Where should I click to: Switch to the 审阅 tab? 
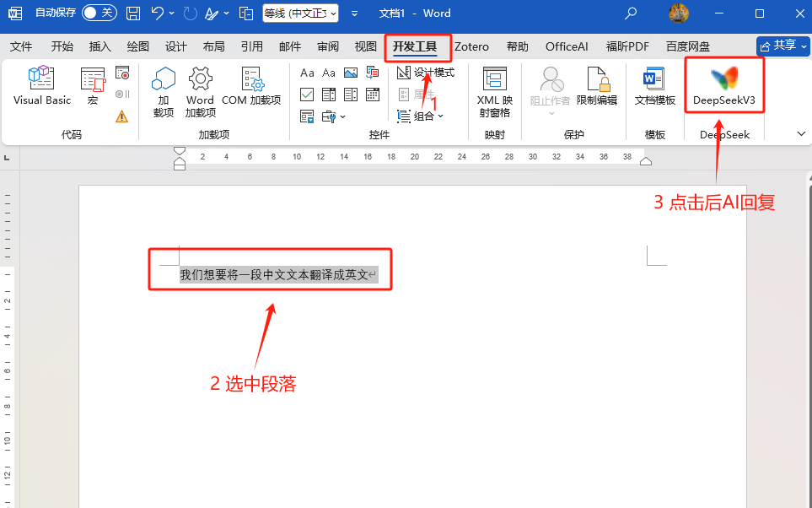click(x=328, y=46)
